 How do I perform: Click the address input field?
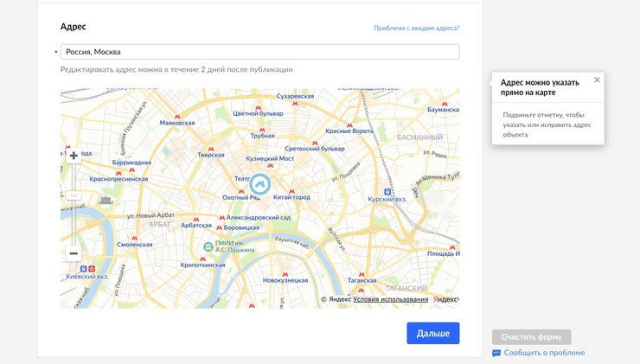coord(259,52)
